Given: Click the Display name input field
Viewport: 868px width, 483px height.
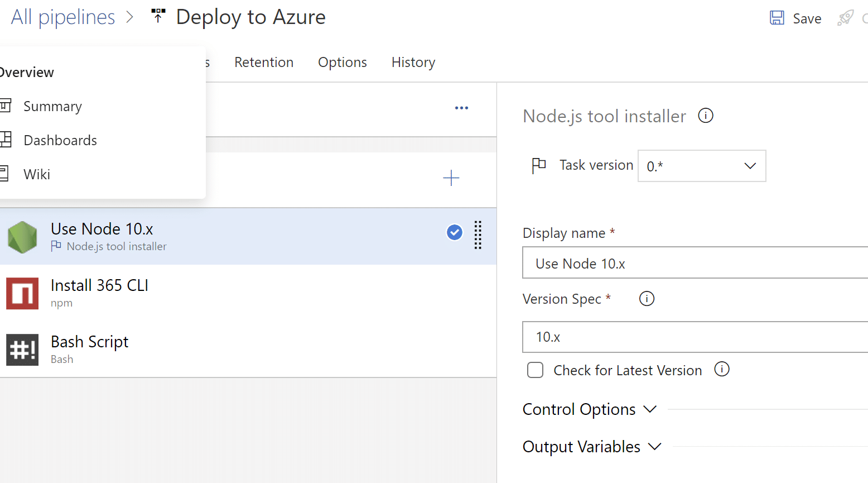Looking at the screenshot, I should point(695,262).
